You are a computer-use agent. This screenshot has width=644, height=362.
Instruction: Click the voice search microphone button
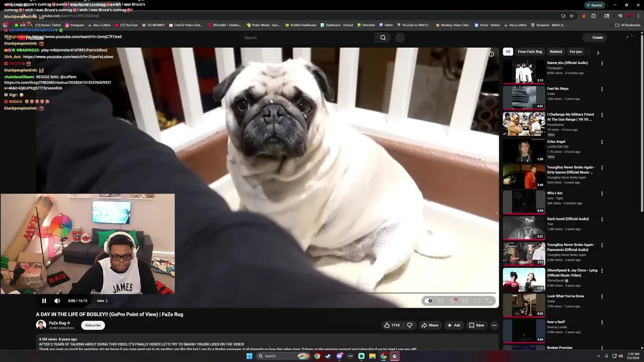[x=400, y=38]
